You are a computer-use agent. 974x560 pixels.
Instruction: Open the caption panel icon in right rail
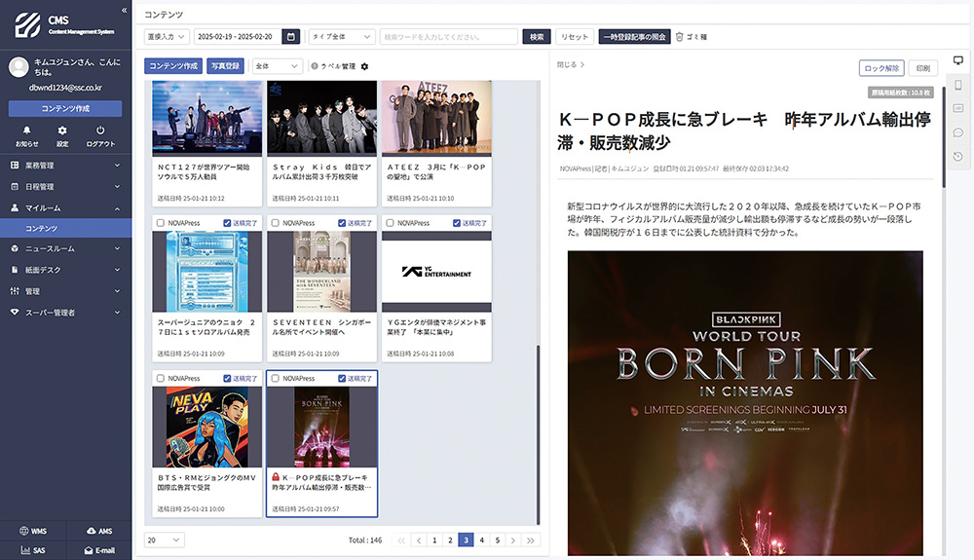coord(958,109)
